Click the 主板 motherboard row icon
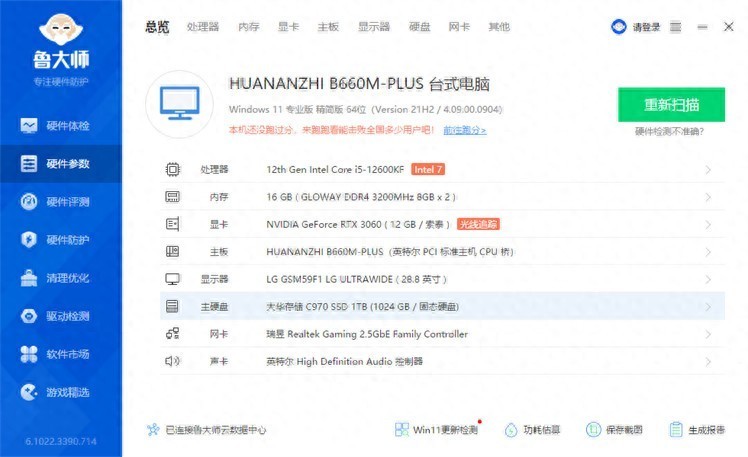748x457 pixels. (x=173, y=251)
